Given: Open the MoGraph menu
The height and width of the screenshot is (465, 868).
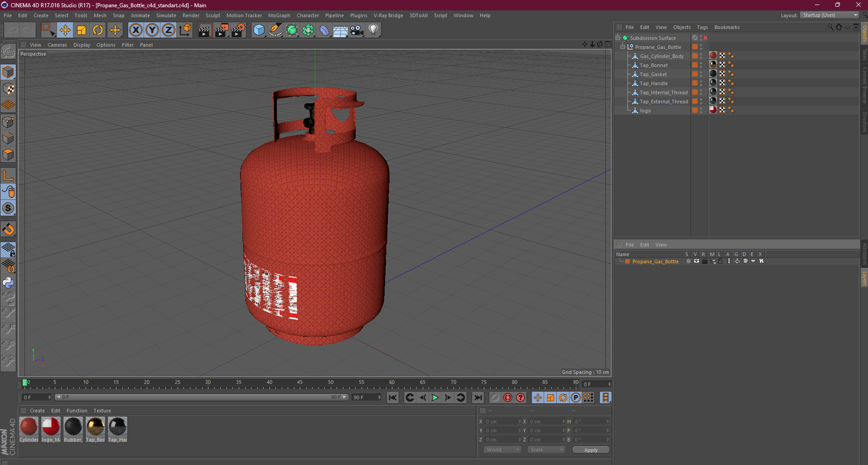Looking at the screenshot, I should coord(279,15).
